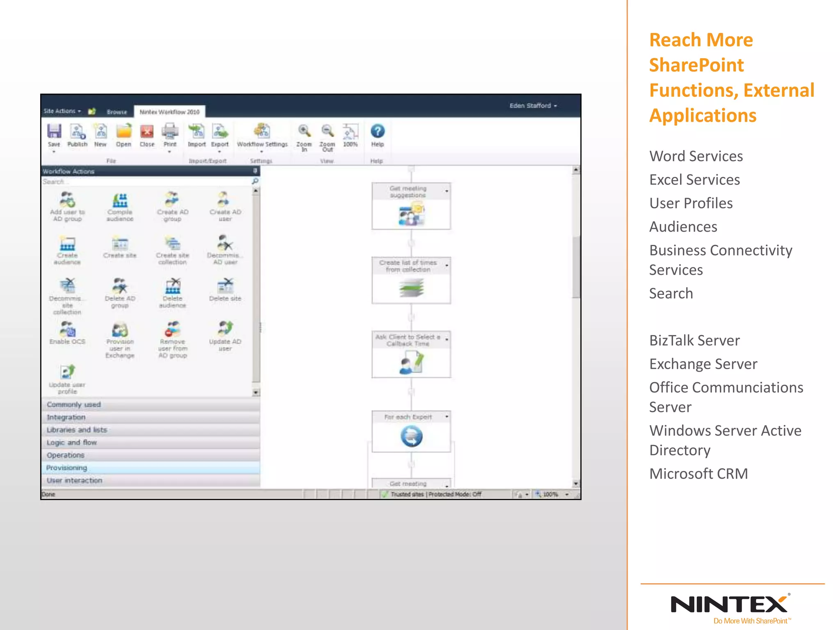Click the Save icon in ribbon
Viewport: 840px width, 630px height.
pyautogui.click(x=54, y=132)
